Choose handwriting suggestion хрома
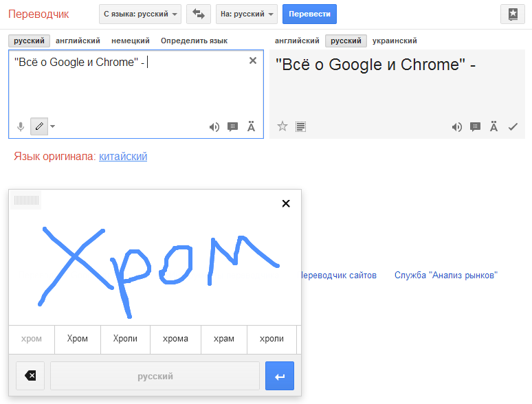 pos(175,339)
